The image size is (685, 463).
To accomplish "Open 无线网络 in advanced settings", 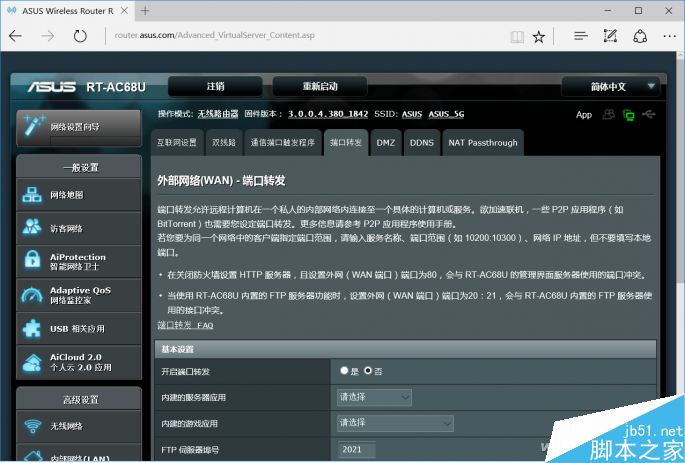I will [x=79, y=426].
